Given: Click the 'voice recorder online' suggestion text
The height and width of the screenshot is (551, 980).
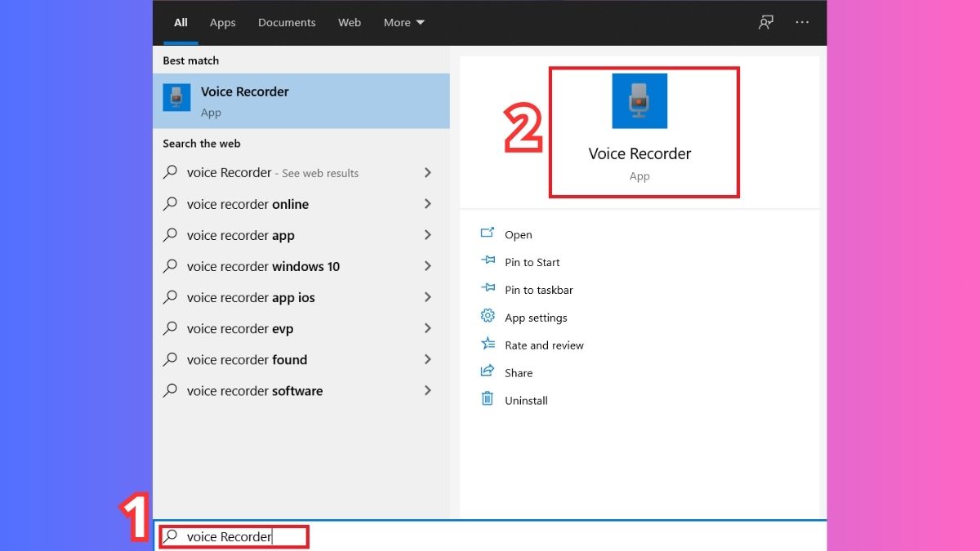Looking at the screenshot, I should (x=248, y=204).
